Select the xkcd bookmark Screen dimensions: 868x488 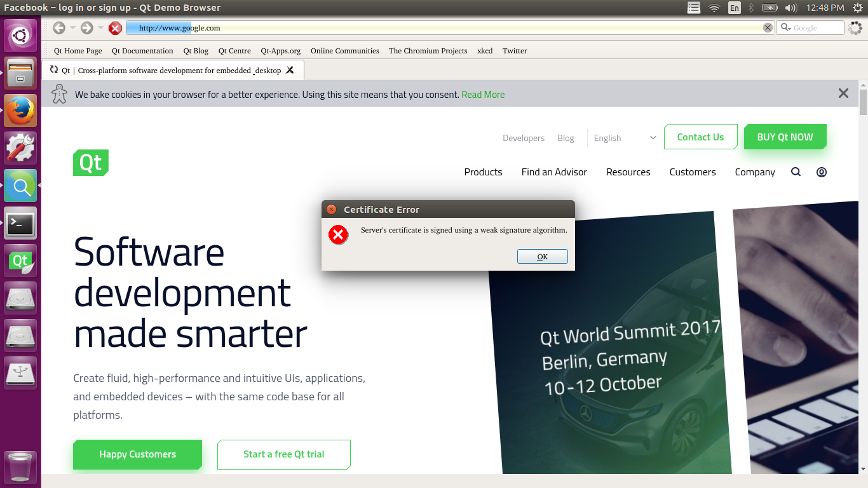(485, 51)
